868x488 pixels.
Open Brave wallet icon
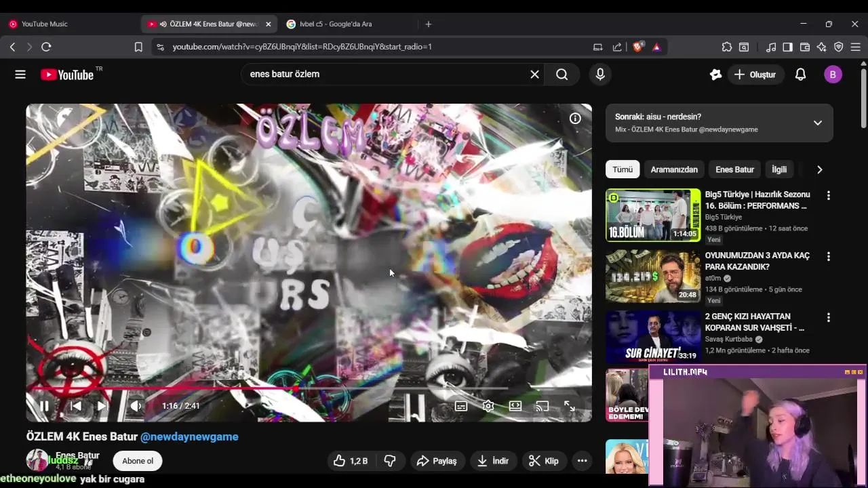(x=805, y=47)
